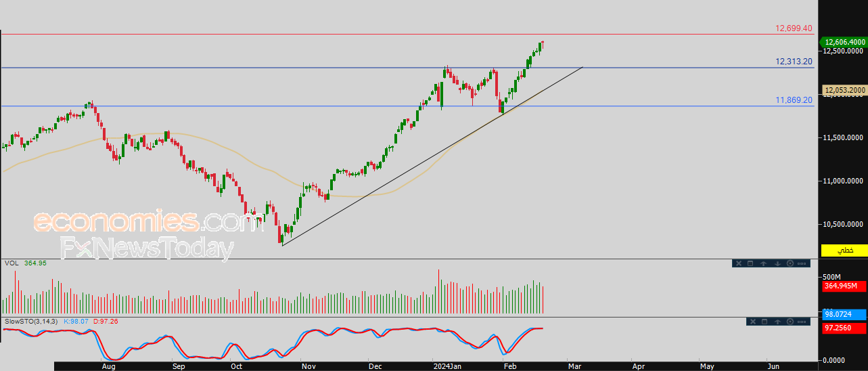Click the 2024Jan mark on time axis
868x371 pixels.
coord(447,366)
